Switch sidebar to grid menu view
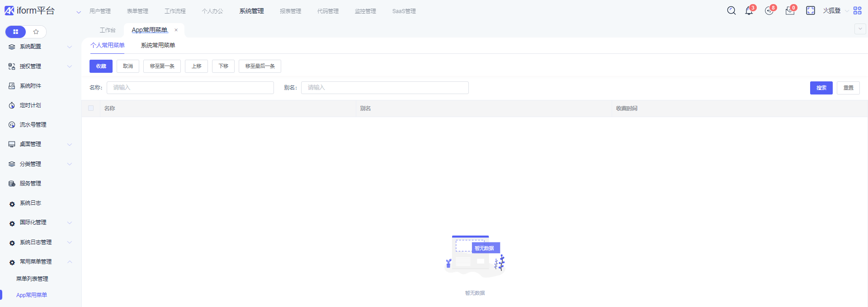The image size is (868, 307). (16, 32)
